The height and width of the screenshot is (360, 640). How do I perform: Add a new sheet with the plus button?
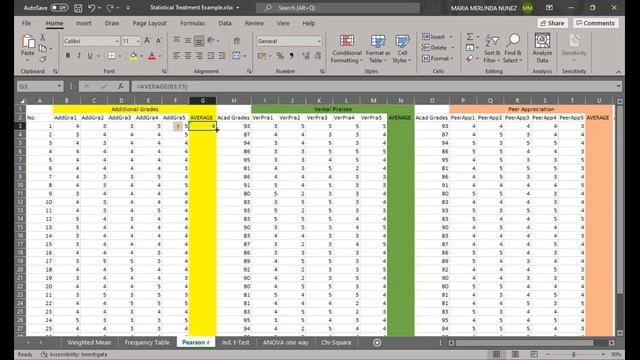coord(377,343)
